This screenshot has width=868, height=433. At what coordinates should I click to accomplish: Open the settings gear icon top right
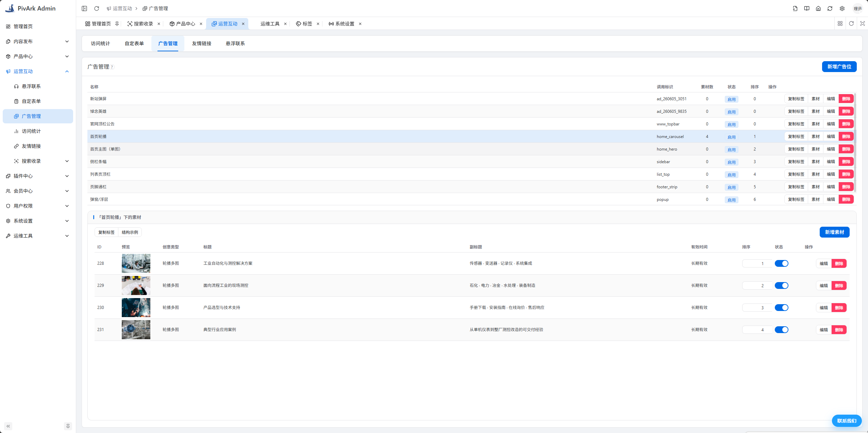pos(842,8)
